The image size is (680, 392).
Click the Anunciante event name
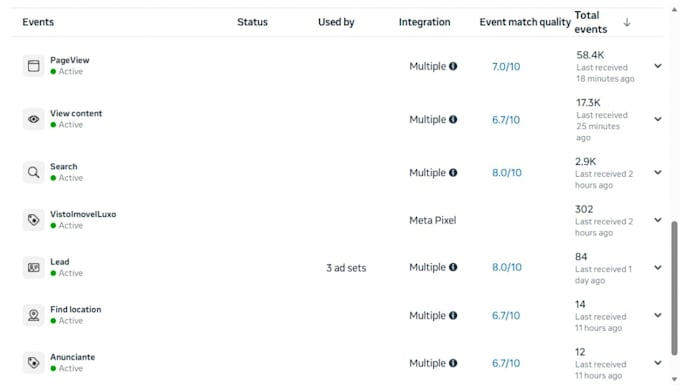(x=72, y=357)
